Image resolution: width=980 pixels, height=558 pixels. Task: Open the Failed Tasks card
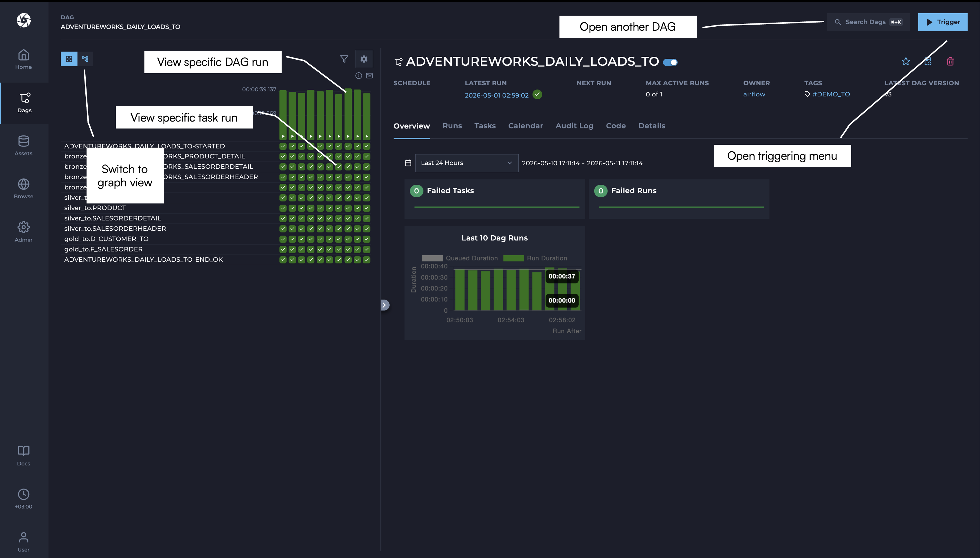(494, 199)
